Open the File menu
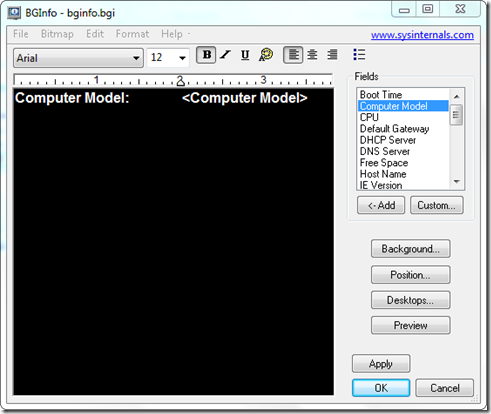Image resolution: width=491 pixels, height=414 pixels. 21,34
